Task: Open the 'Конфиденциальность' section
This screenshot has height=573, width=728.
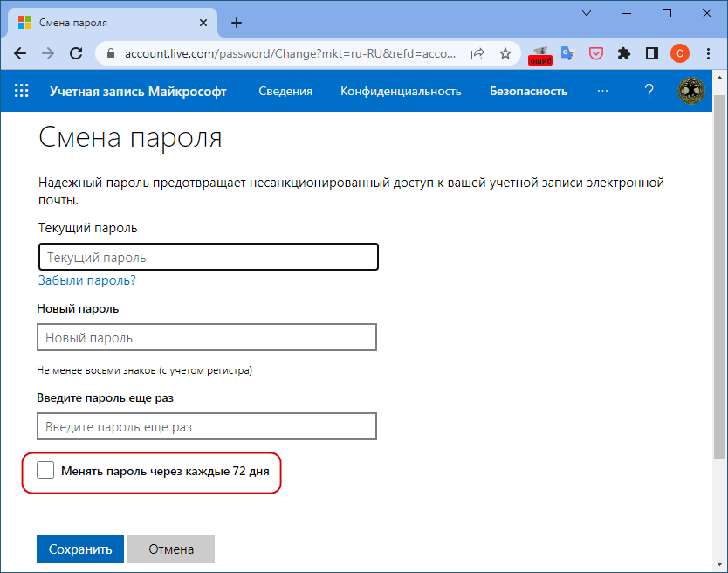Action: pos(401,91)
